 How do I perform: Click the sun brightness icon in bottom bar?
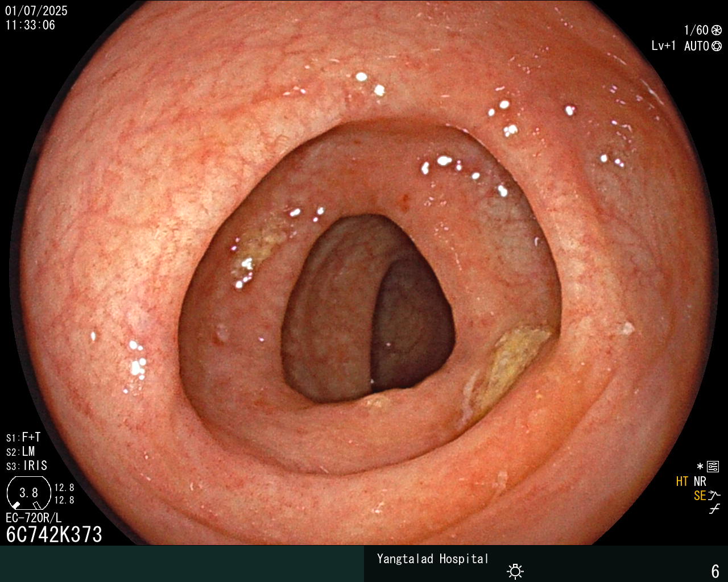(x=515, y=571)
